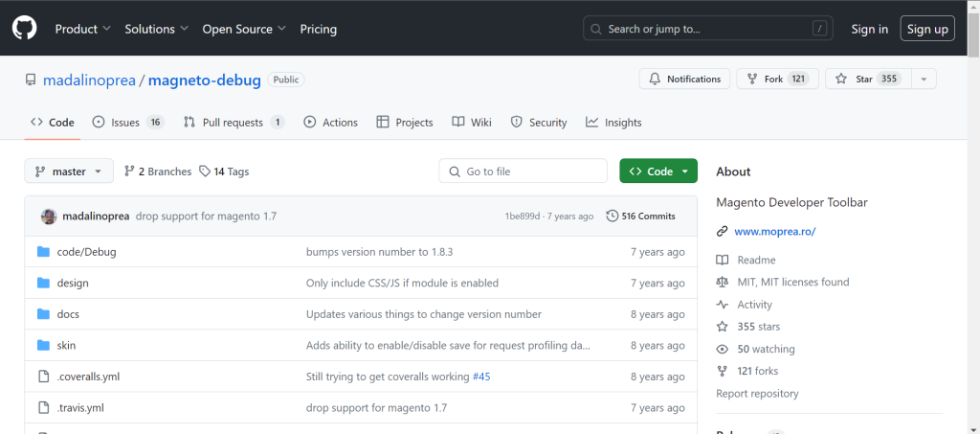Viewport: 980px width, 434px height.
Task: Click the skin folder icon
Action: click(43, 345)
